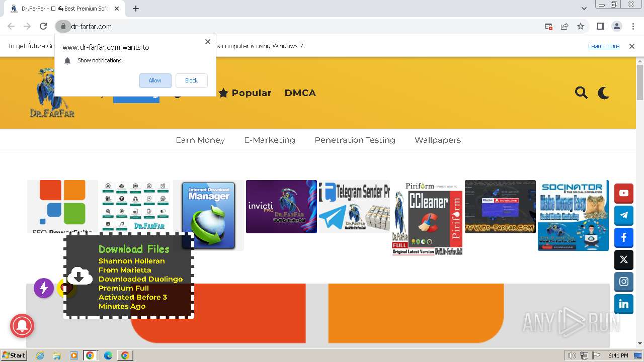
Task: Close the Dr.FarFar browser tab
Action: (117, 9)
